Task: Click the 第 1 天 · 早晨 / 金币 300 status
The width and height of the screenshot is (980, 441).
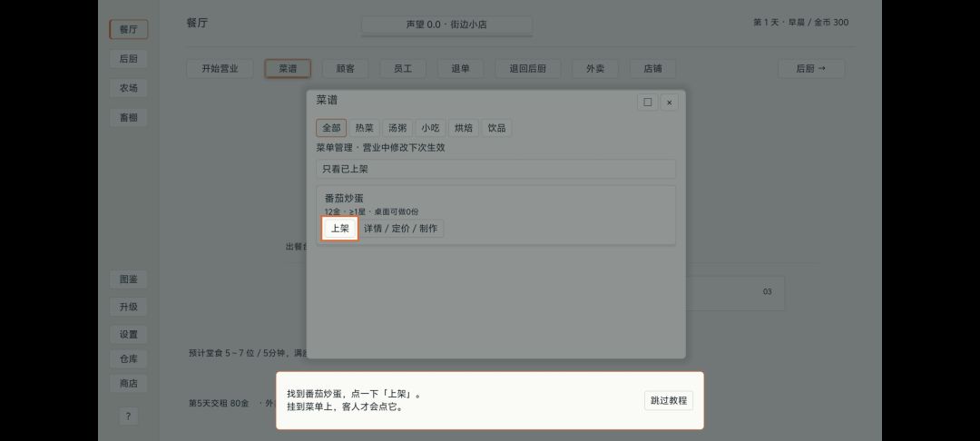Action: [x=800, y=23]
